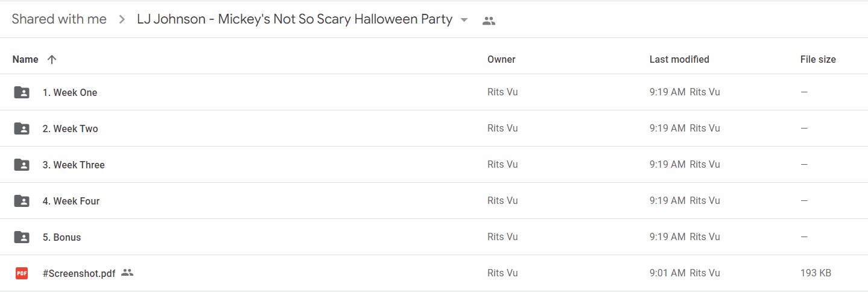Select the 3. Week Three folder name

(x=74, y=165)
